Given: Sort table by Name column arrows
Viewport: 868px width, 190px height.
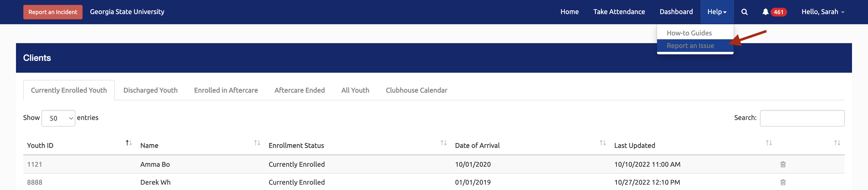Looking at the screenshot, I should [257, 143].
